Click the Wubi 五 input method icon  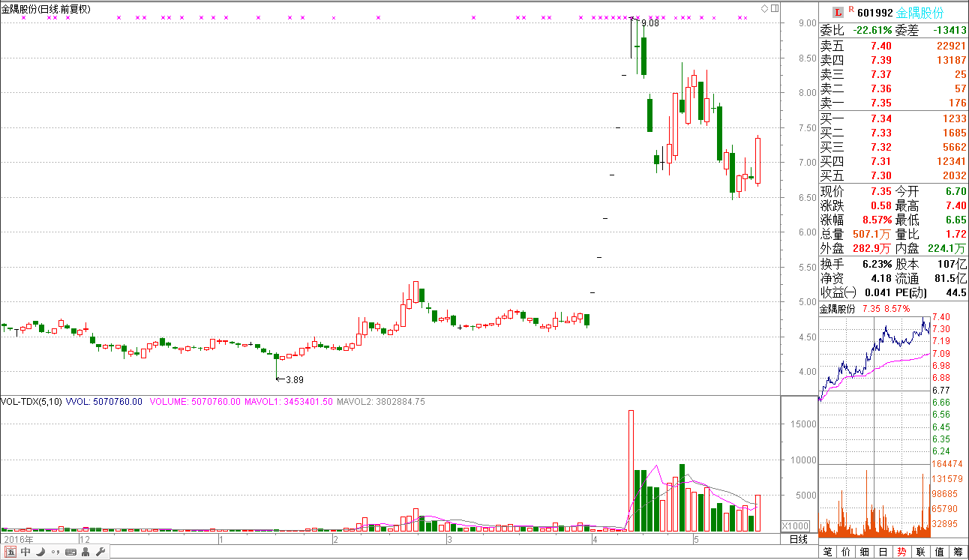pos(10,553)
